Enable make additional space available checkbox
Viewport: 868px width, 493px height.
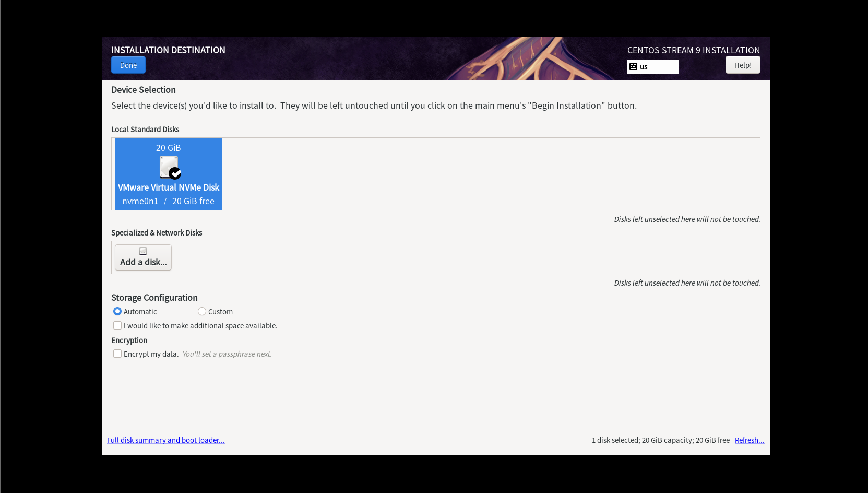pos(117,325)
